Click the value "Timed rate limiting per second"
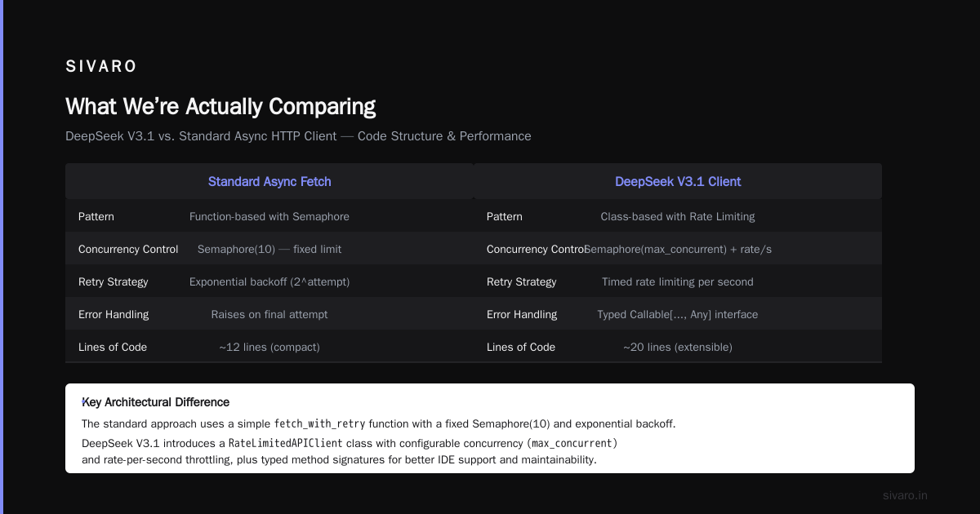The width and height of the screenshot is (980, 514). coord(678,281)
